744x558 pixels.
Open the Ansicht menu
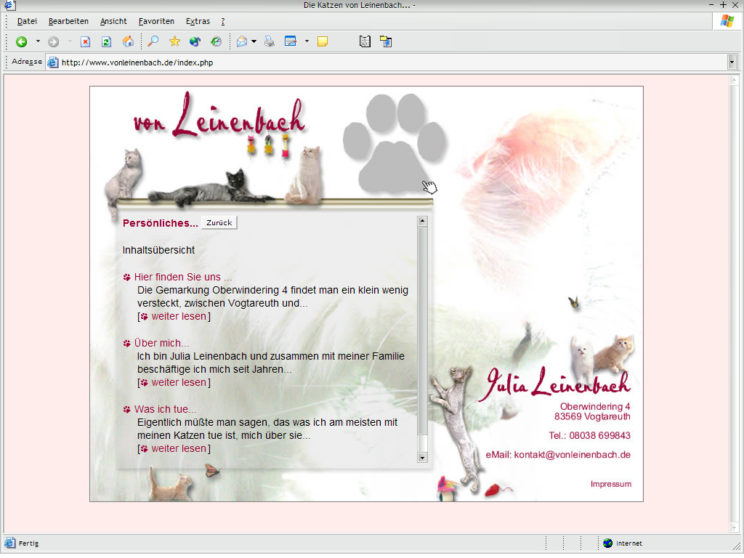click(x=113, y=21)
